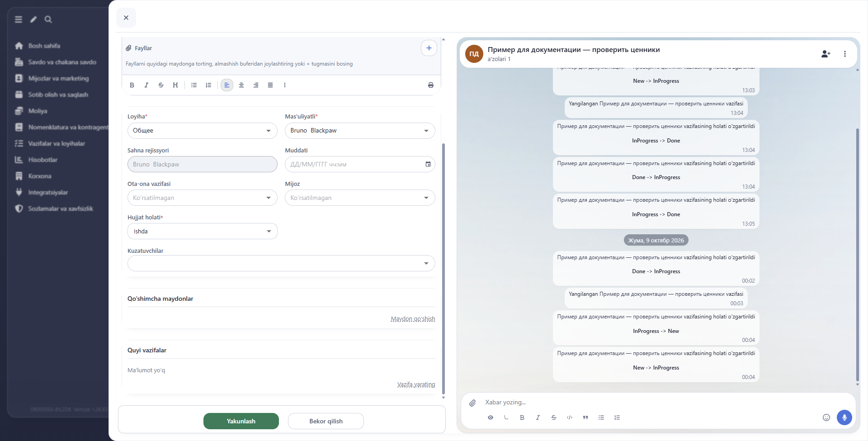Expand the Kuzatuvchilar dropdown
Viewport: 868px width, 441px height.
281,263
